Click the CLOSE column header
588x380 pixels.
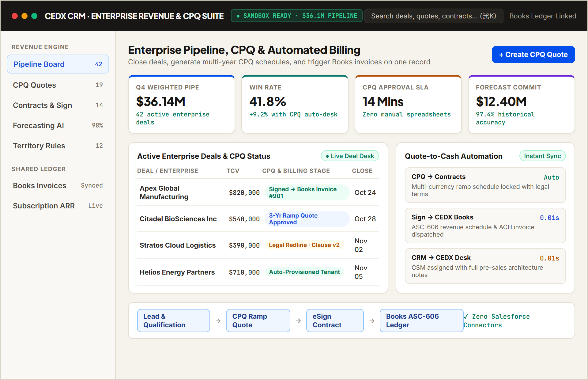click(362, 171)
